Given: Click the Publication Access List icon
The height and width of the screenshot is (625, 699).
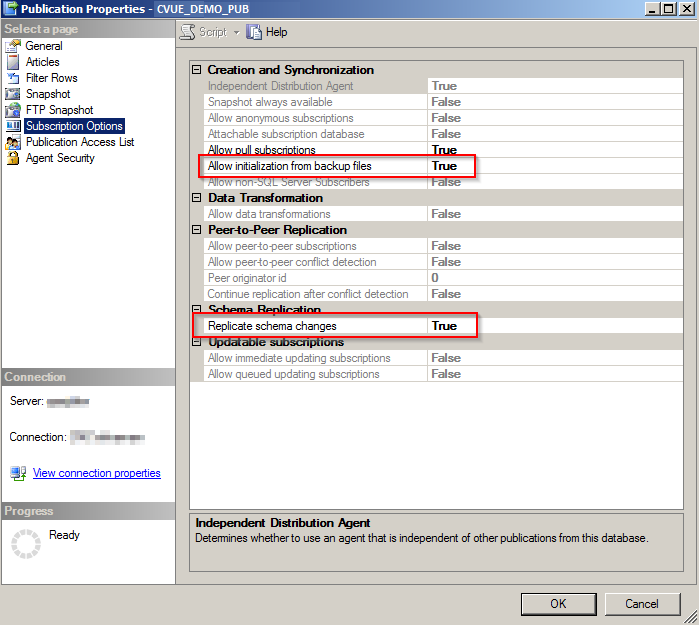Looking at the screenshot, I should [13, 142].
